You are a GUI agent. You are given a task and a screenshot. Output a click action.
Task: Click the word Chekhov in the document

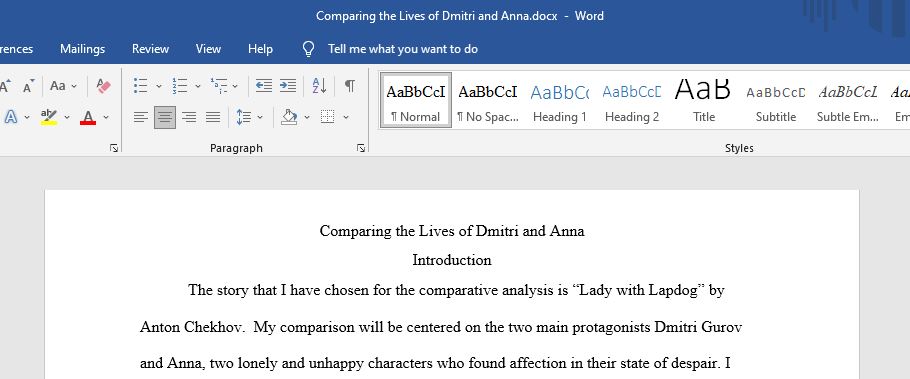tap(214, 327)
